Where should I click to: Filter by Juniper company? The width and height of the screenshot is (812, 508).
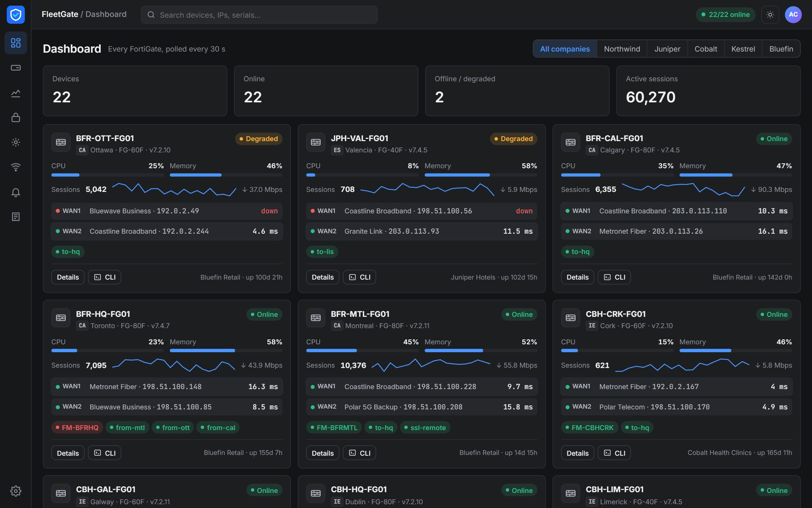667,49
